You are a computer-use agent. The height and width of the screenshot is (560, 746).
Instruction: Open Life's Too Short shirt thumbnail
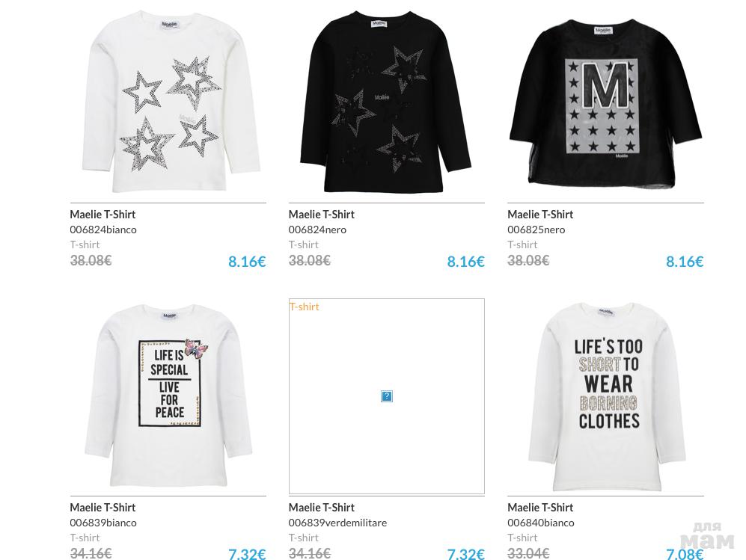[x=605, y=396]
